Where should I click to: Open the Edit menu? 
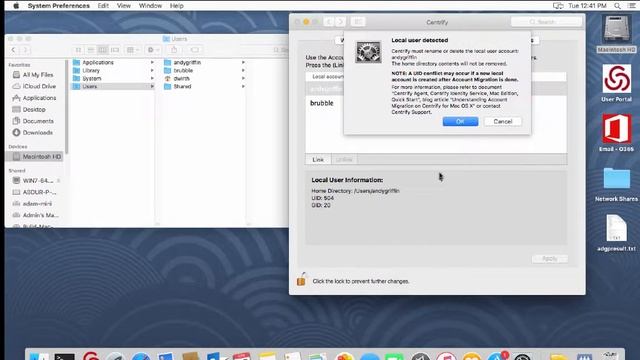coord(103,6)
